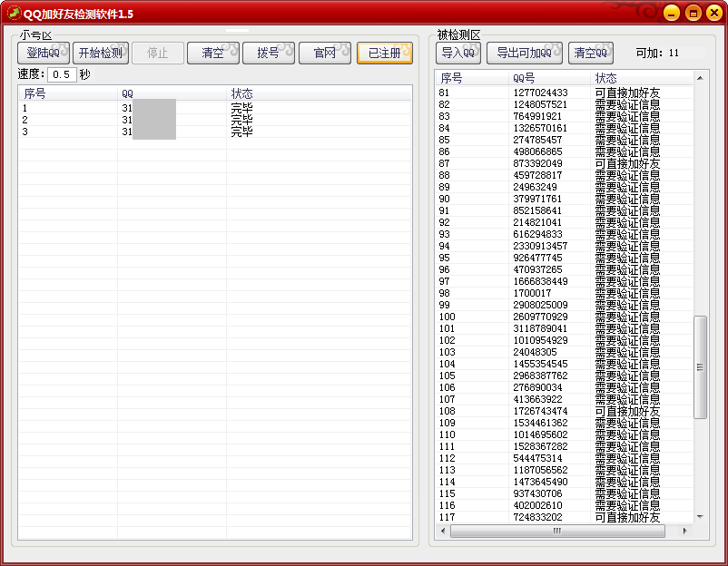The width and height of the screenshot is (728, 566).
Task: Click the 已注册 button
Action: [x=384, y=54]
